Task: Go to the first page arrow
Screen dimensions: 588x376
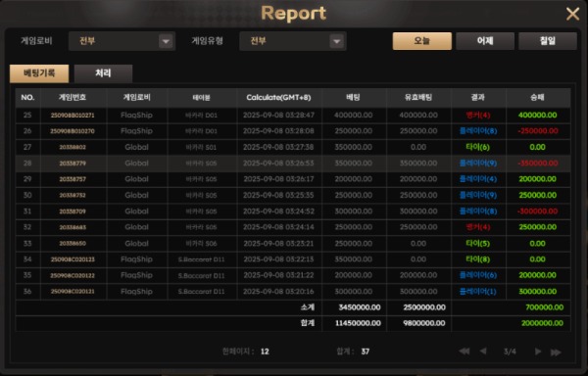Action: pos(465,352)
